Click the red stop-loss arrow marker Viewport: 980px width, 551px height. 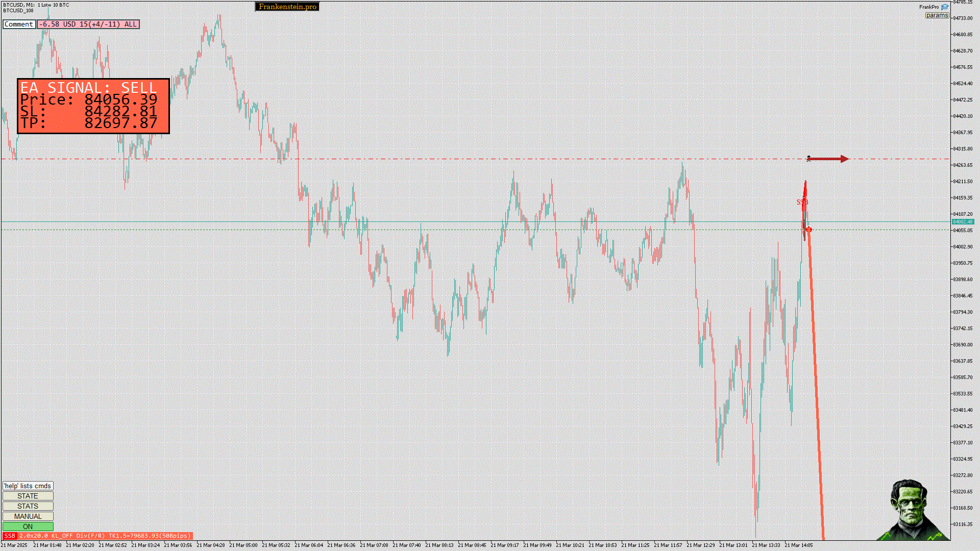point(829,159)
